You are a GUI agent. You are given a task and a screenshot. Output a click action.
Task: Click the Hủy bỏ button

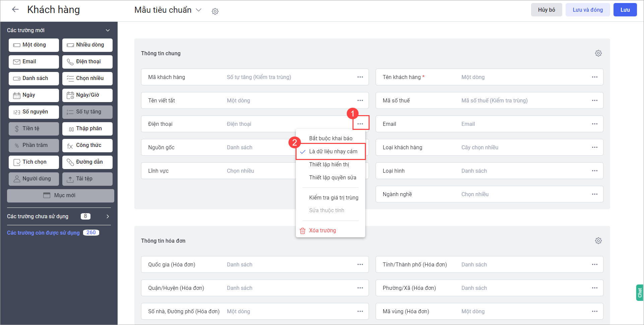pos(546,10)
